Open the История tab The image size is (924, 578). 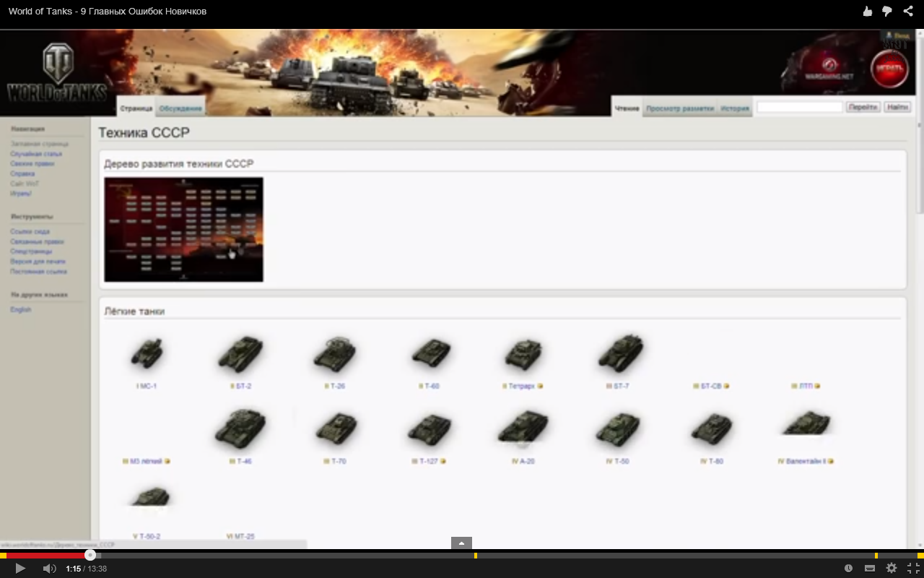pos(735,108)
